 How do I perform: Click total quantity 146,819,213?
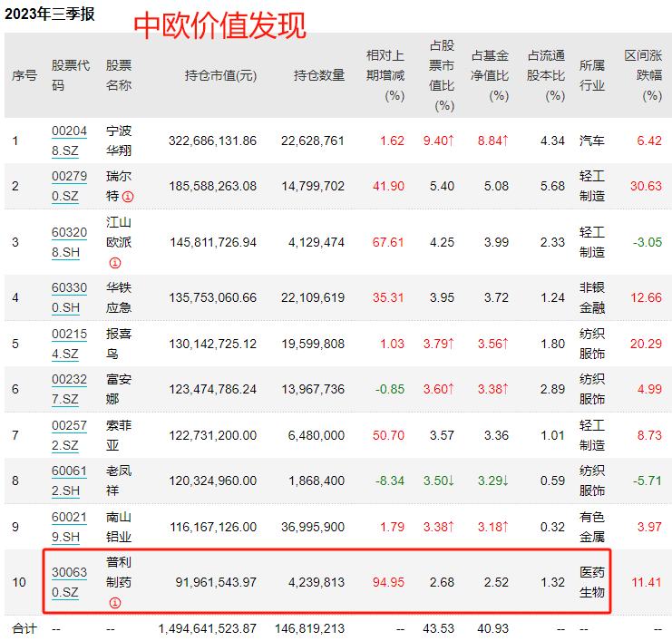click(x=309, y=628)
